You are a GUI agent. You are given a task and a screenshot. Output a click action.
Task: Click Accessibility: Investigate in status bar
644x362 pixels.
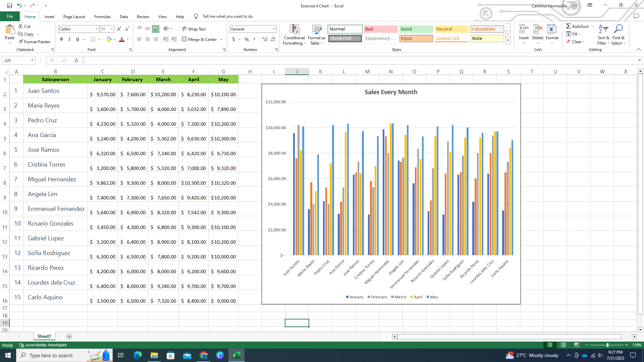click(x=43, y=345)
